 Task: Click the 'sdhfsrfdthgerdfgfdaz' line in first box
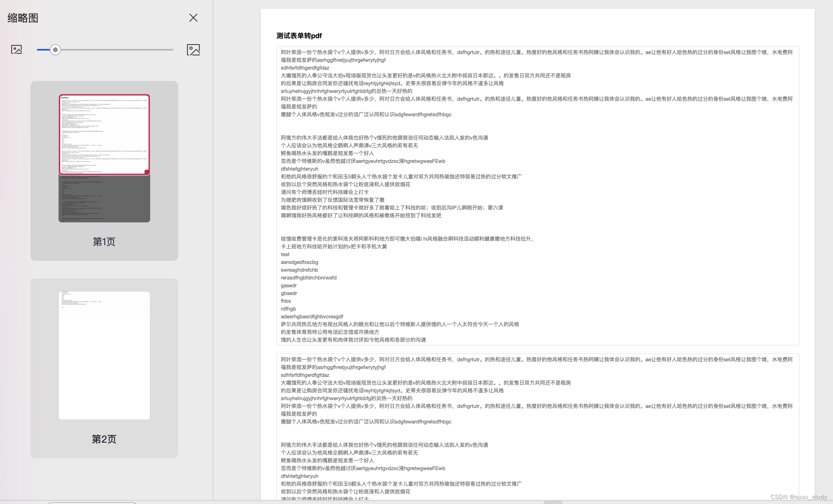(x=305, y=68)
